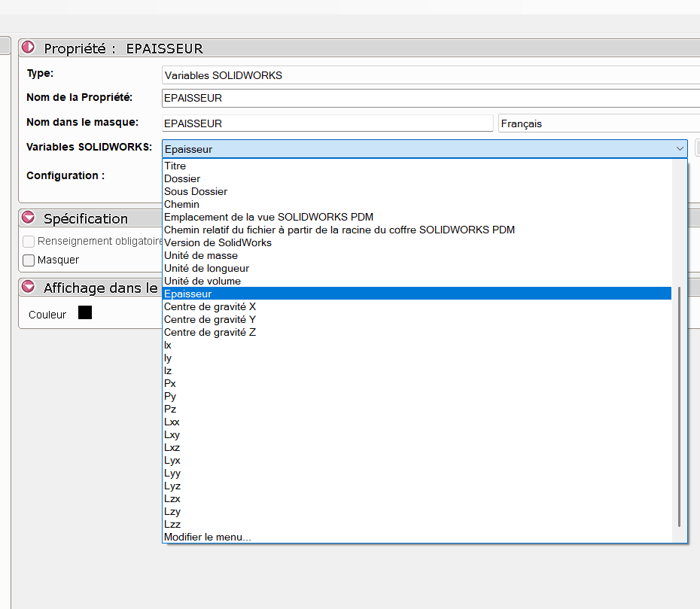Image resolution: width=700 pixels, height=609 pixels.
Task: Open the black Couleur color swatch
Action: 85,312
